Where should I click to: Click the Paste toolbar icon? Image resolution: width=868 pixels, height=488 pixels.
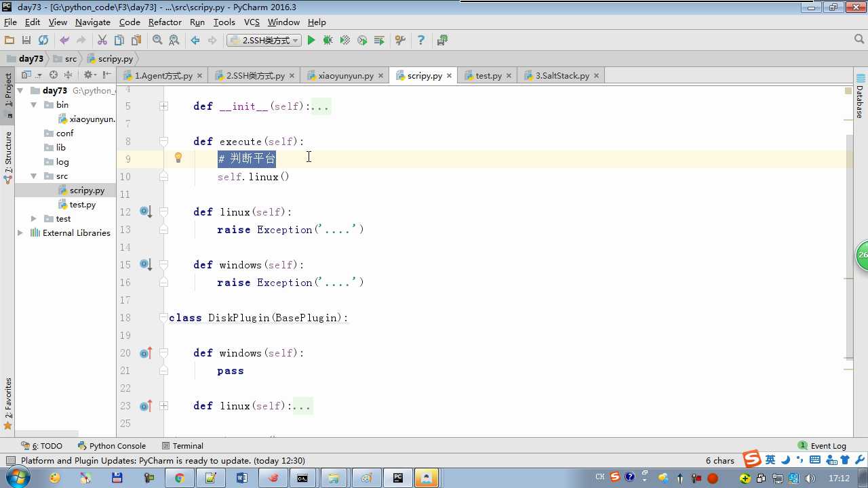point(136,41)
